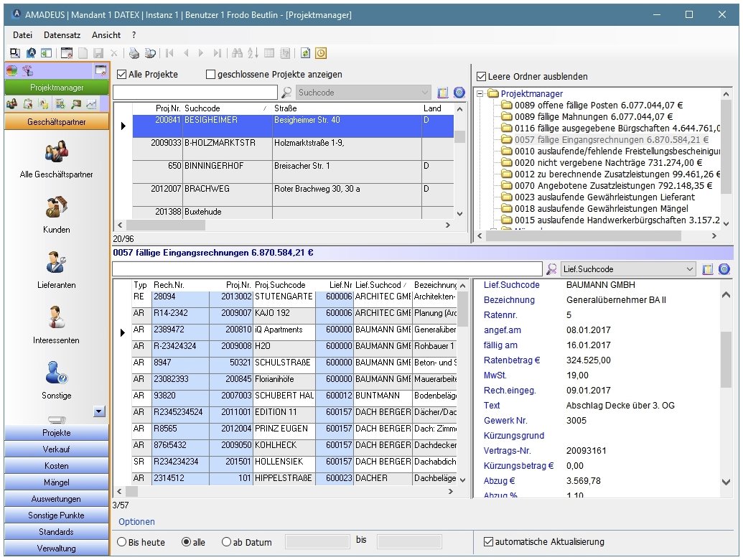Toggle Leere Ordner ausblenden checkbox

coord(481,77)
